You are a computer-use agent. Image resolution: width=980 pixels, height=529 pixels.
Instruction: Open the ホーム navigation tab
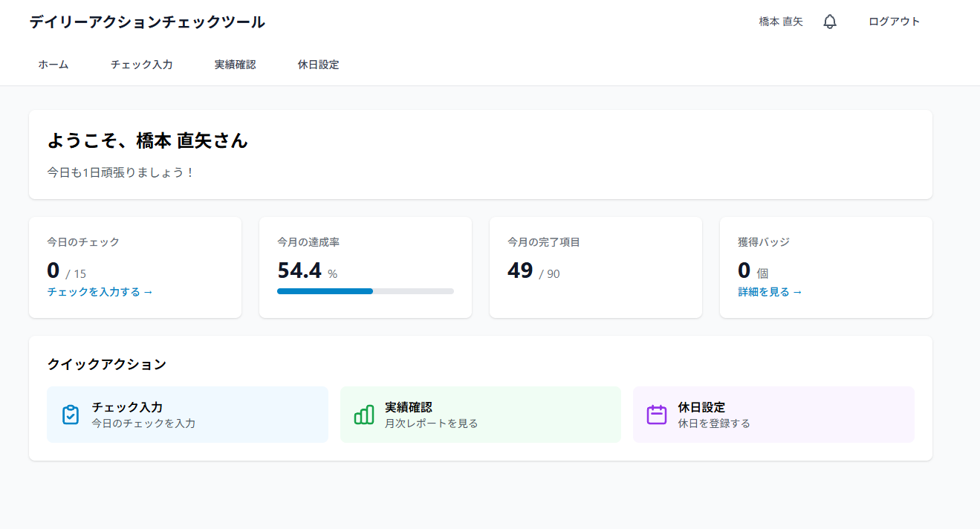click(x=53, y=65)
